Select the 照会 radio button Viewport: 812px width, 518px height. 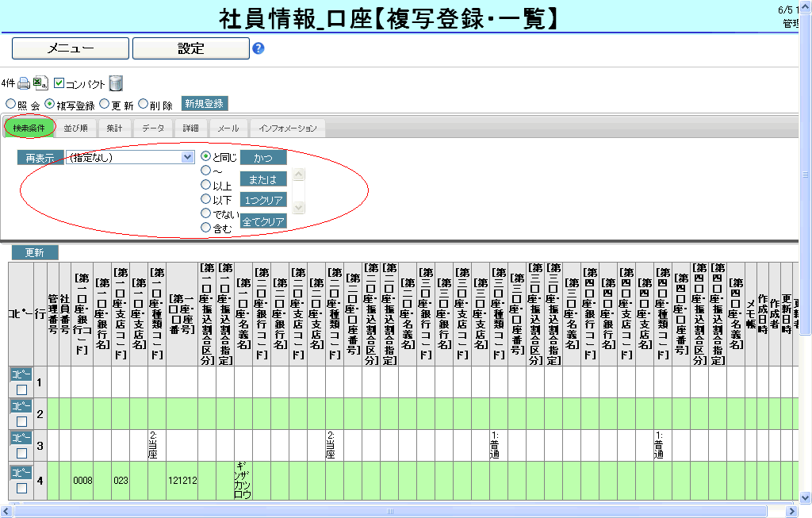[10, 104]
